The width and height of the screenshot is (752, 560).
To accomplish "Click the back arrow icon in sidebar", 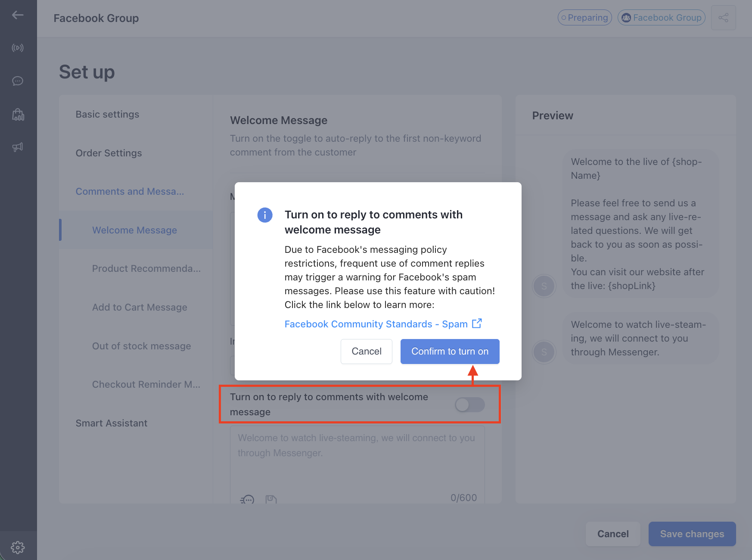I will coord(18,15).
